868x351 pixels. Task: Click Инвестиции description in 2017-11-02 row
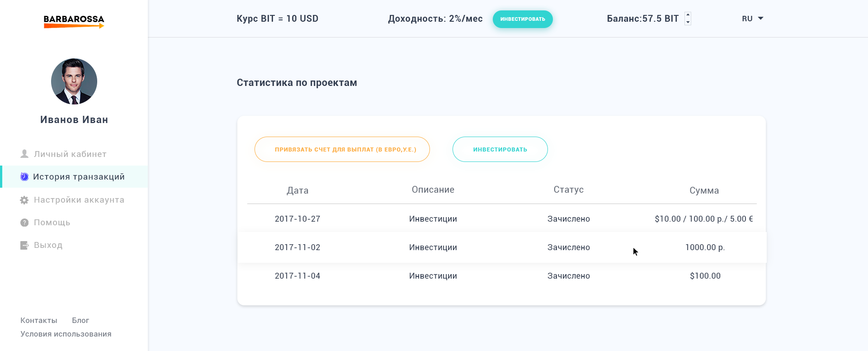point(433,247)
